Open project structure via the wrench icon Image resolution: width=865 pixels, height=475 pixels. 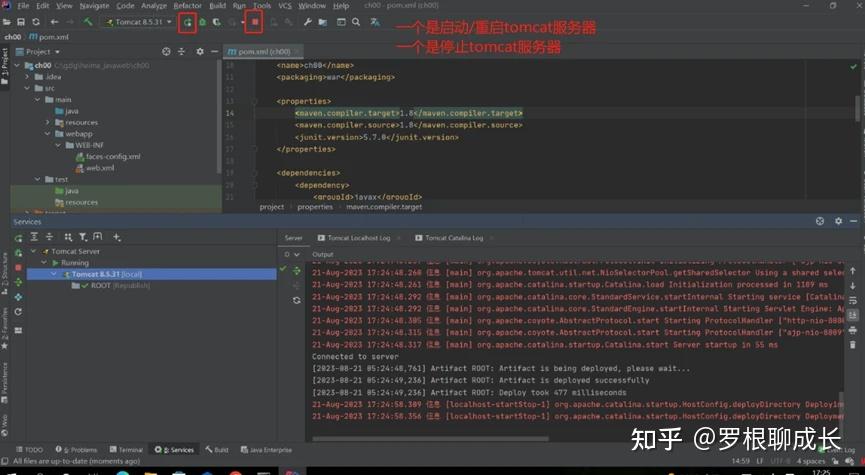coord(308,22)
